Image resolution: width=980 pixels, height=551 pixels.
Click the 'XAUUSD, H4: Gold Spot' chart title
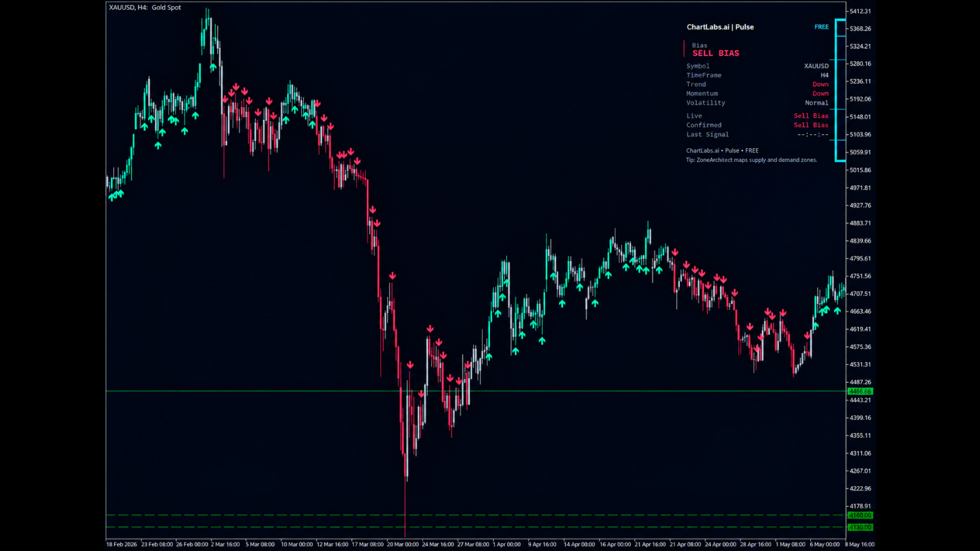pyautogui.click(x=145, y=7)
